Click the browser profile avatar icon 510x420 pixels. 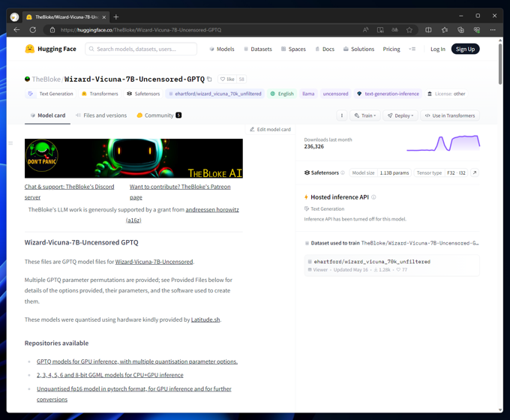coord(15,17)
